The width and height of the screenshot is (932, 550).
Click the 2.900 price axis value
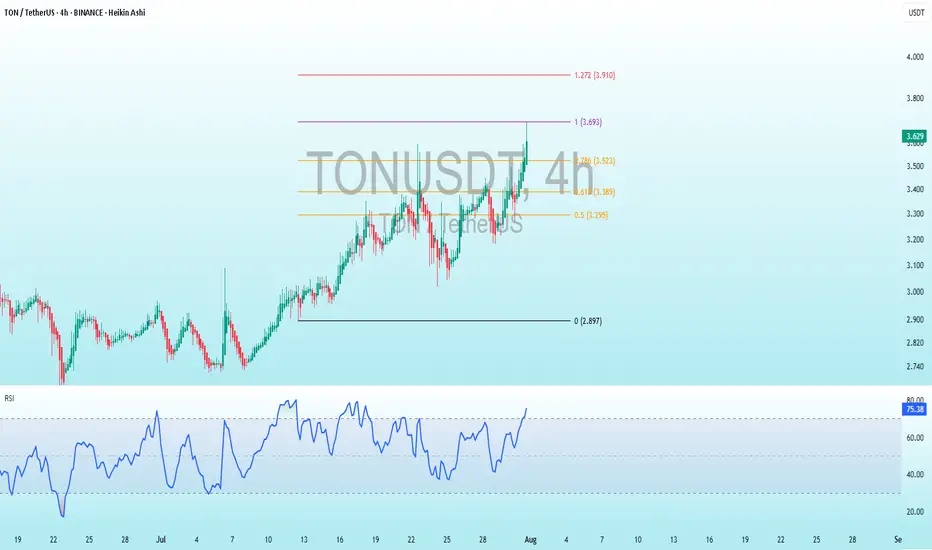tap(915, 320)
